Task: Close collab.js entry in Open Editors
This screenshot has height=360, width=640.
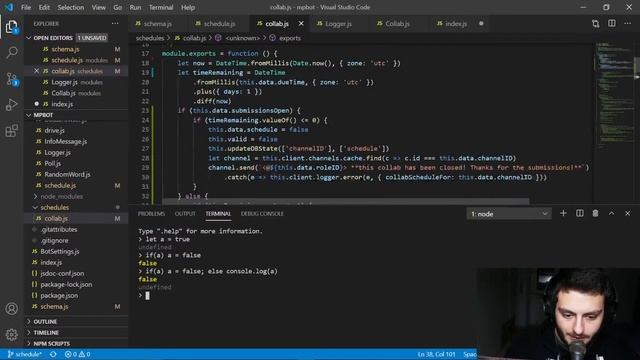Action: point(36,71)
